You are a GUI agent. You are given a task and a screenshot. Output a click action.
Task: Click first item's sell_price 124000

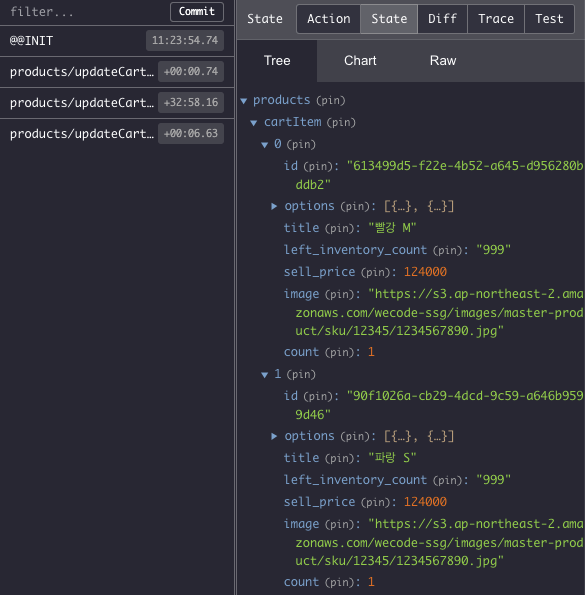click(x=425, y=272)
